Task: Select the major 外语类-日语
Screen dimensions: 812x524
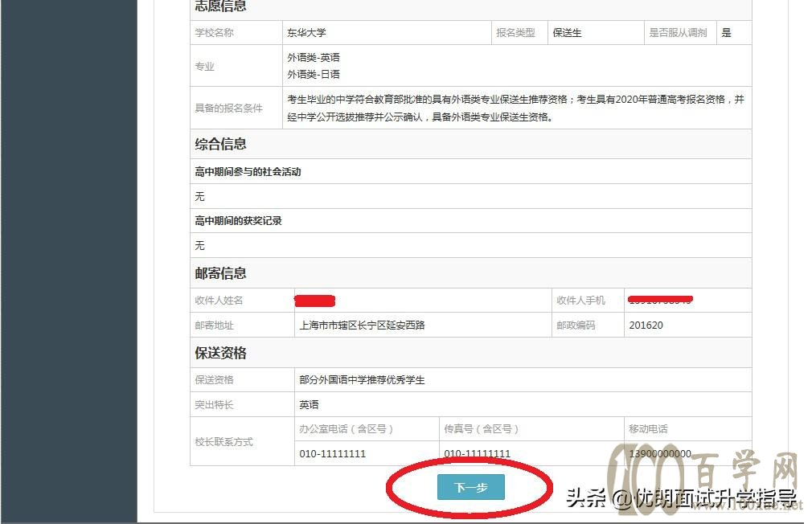Action: coord(314,74)
